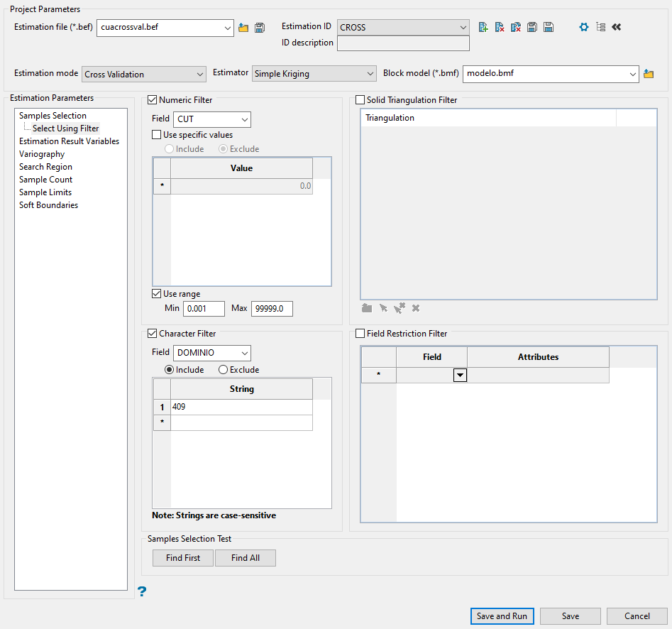Browse for block model file folder icon
Viewport: 672px width, 629px height.
pyautogui.click(x=648, y=74)
